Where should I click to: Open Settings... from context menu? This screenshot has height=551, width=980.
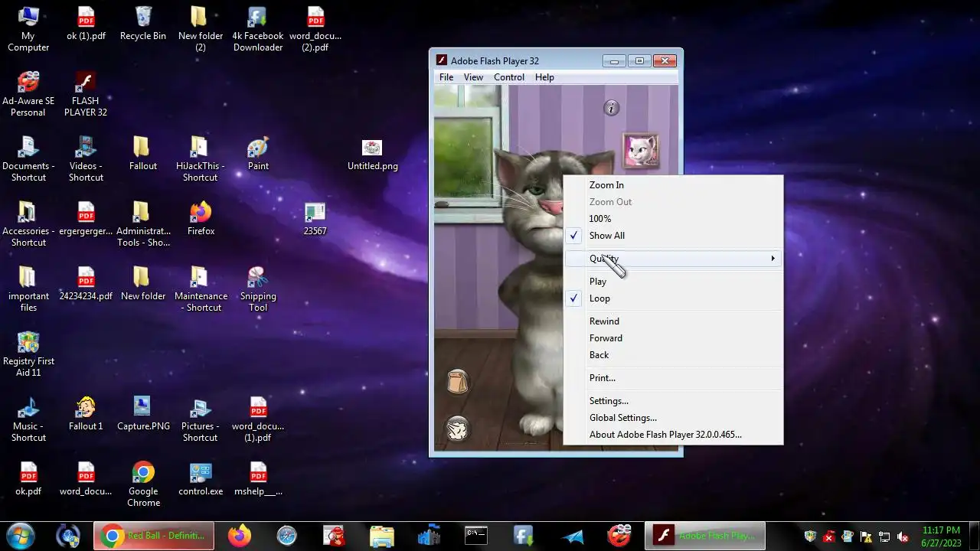(674, 401)
